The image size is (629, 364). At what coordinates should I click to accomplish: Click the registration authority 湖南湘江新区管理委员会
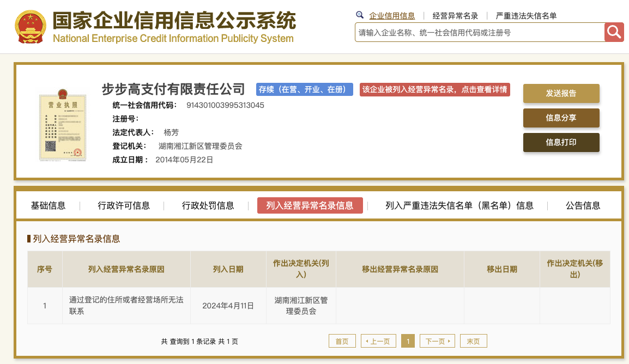[x=200, y=146]
